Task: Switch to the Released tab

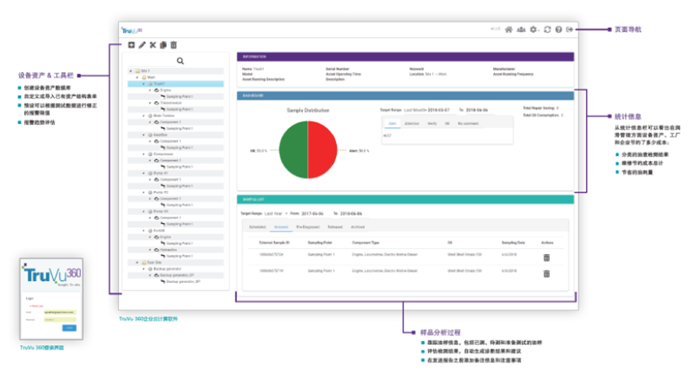Action: [x=335, y=227]
